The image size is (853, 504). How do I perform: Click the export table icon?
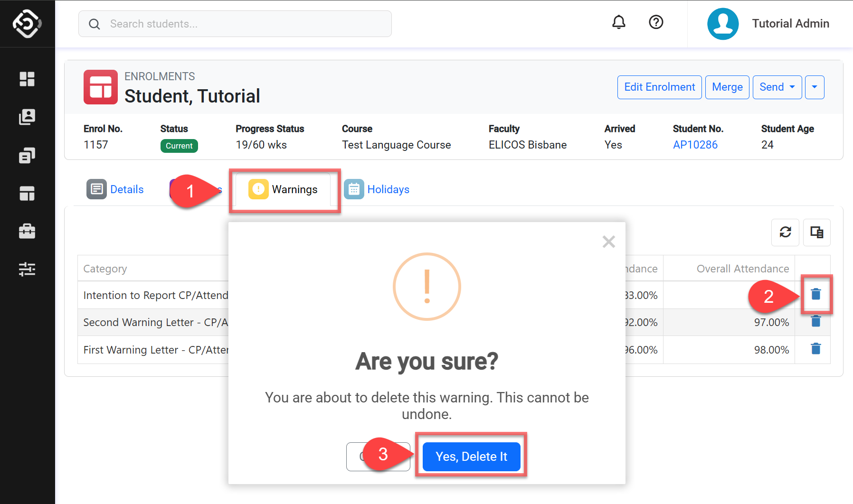pyautogui.click(x=816, y=232)
